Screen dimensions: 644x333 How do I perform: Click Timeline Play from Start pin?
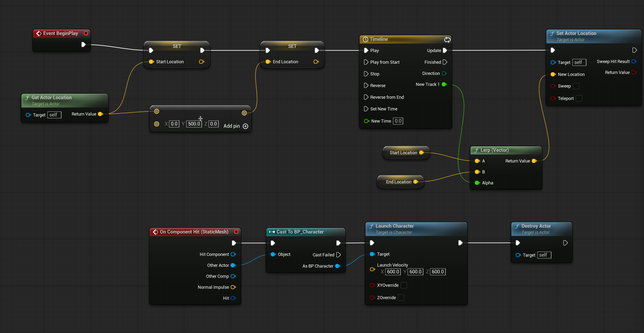point(366,62)
